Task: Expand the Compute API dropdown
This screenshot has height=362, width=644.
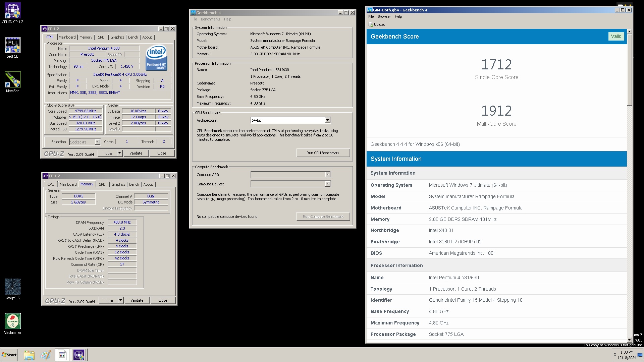Action: (327, 175)
